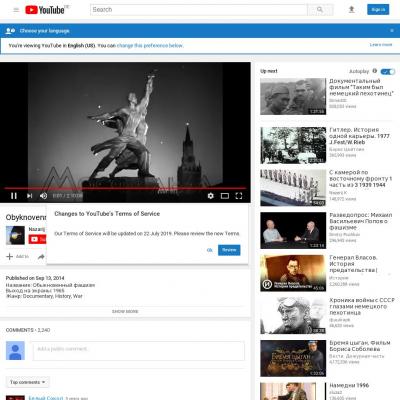This screenshot has height=400, width=400.
Task: Open 'Хроника войны с СССР' video title
Action: [362, 306]
